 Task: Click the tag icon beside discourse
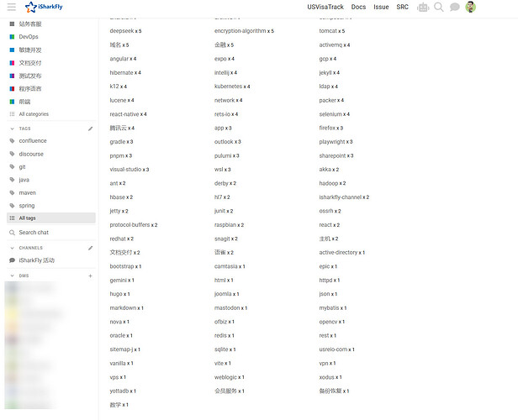pos(13,154)
